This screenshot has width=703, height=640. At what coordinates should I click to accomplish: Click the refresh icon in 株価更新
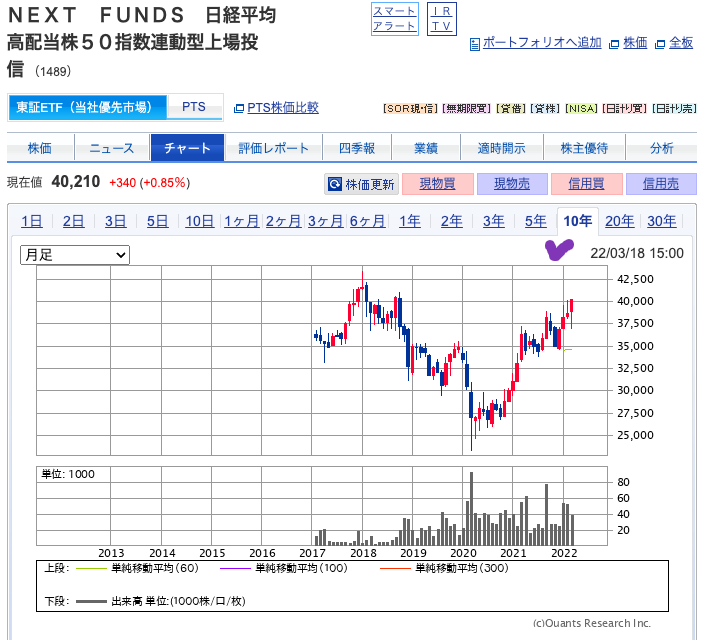click(334, 184)
